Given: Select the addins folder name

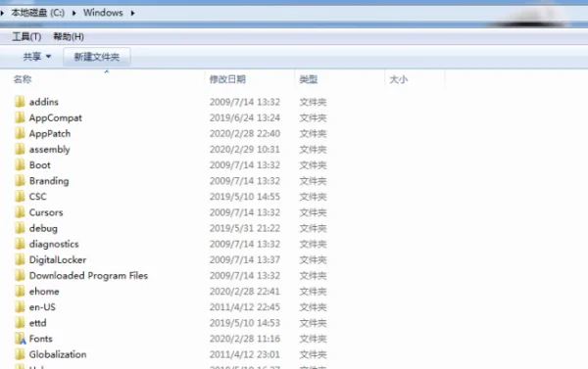Looking at the screenshot, I should point(44,102).
